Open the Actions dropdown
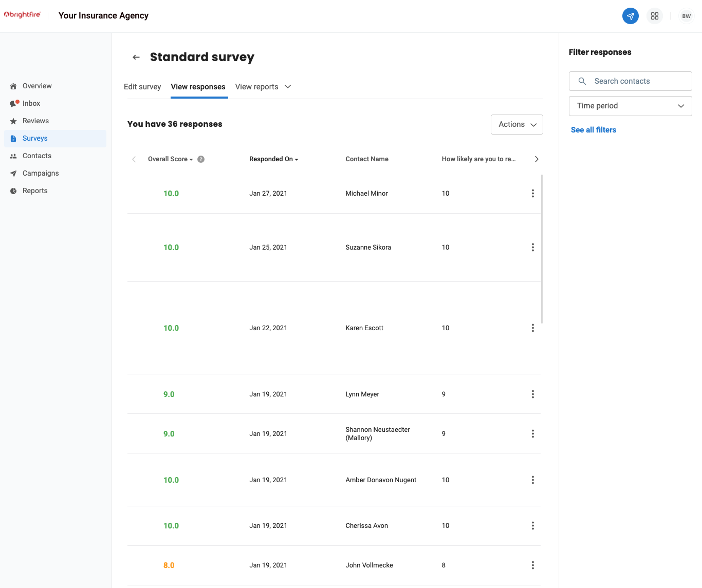This screenshot has height=588, width=702. [516, 124]
